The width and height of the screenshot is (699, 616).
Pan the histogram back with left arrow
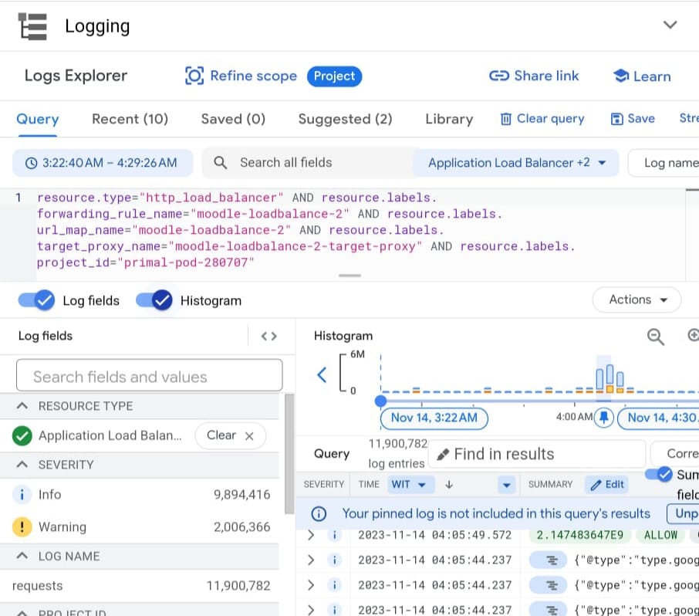[x=322, y=374]
